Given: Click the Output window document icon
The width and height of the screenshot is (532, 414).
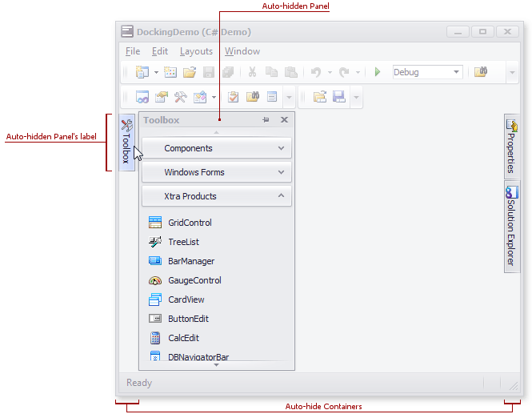Looking at the screenshot, I should 272,97.
